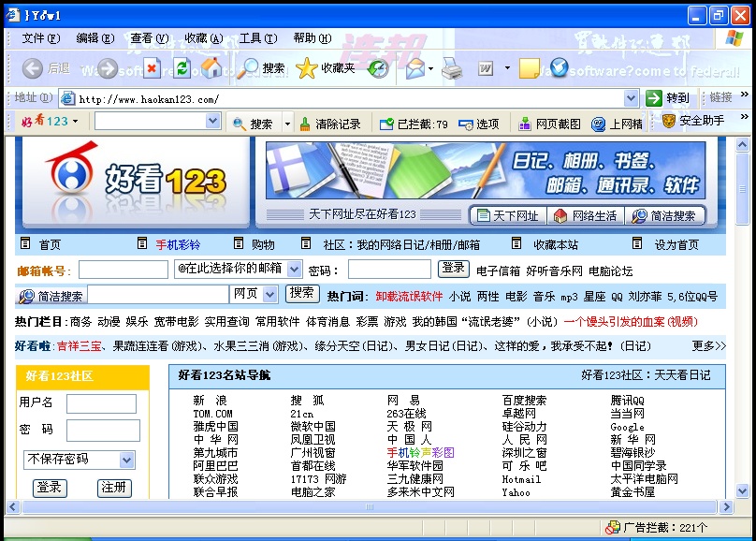Click 广告拦截 ad block status icon
This screenshot has width=756, height=541.
pyautogui.click(x=612, y=528)
